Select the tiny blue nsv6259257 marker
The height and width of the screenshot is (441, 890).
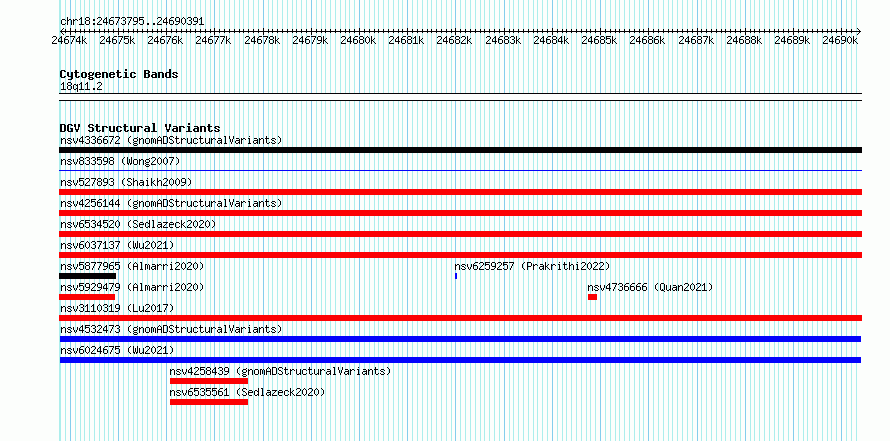click(x=456, y=276)
